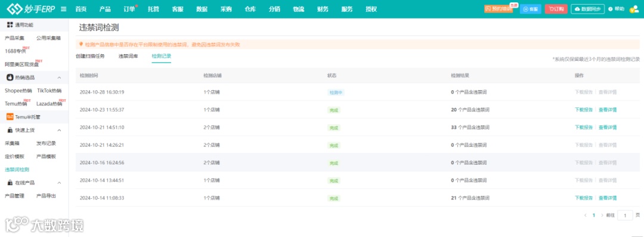The image size is (644, 237).
Task: View details for 2024-10-14 11:08:33 row
Action: coord(608,198)
